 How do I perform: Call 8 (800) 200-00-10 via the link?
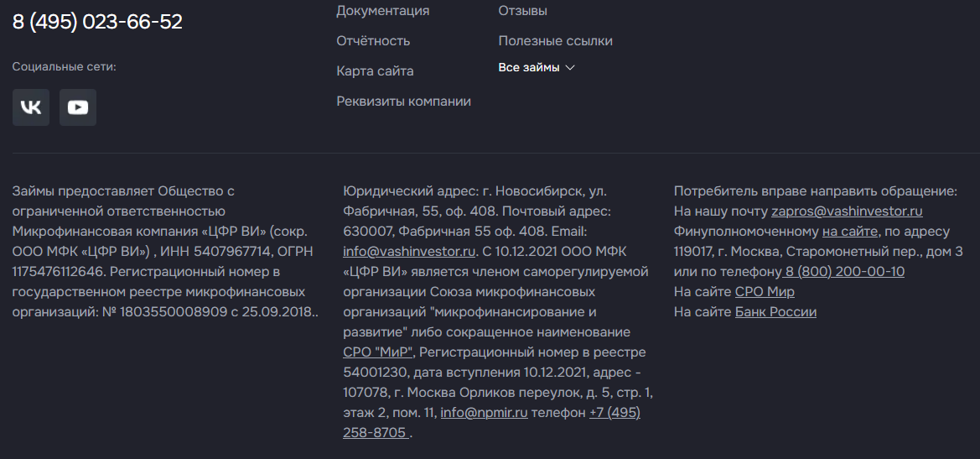[x=844, y=272]
